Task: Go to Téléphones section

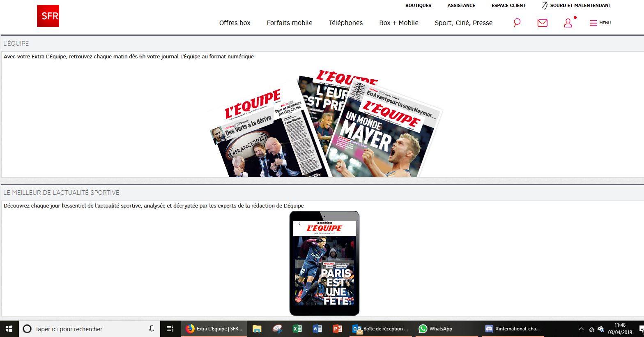Action: click(345, 23)
